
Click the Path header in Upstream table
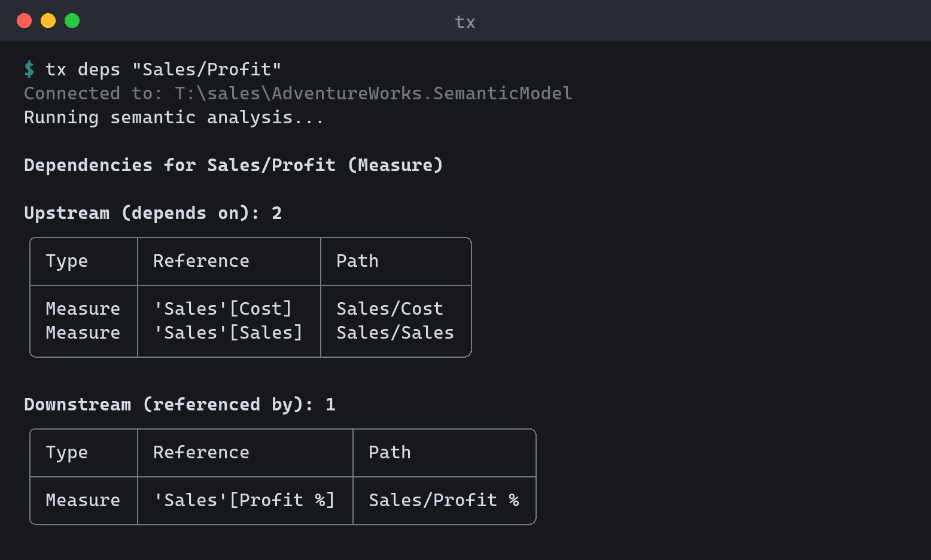357,261
